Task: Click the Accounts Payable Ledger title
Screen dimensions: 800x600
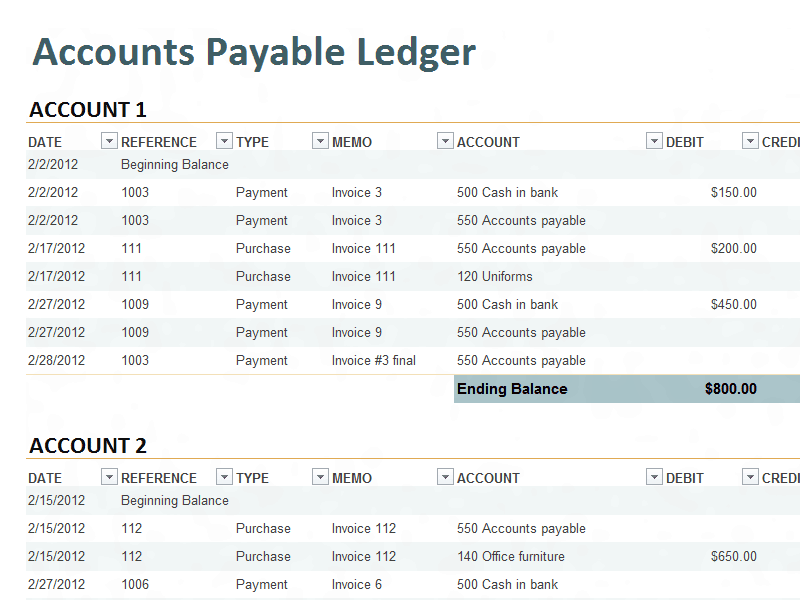Action: 254,53
